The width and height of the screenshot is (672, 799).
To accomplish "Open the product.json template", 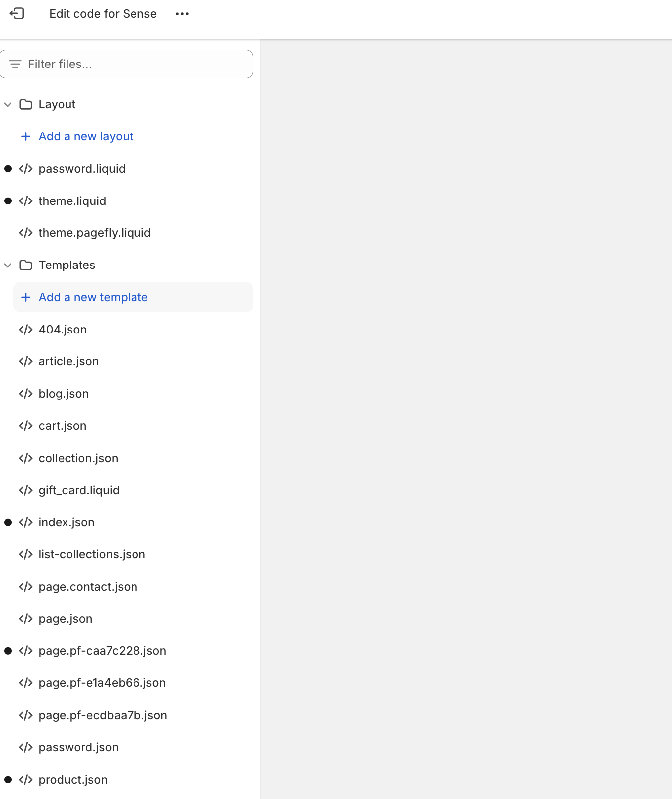I will [x=73, y=780].
